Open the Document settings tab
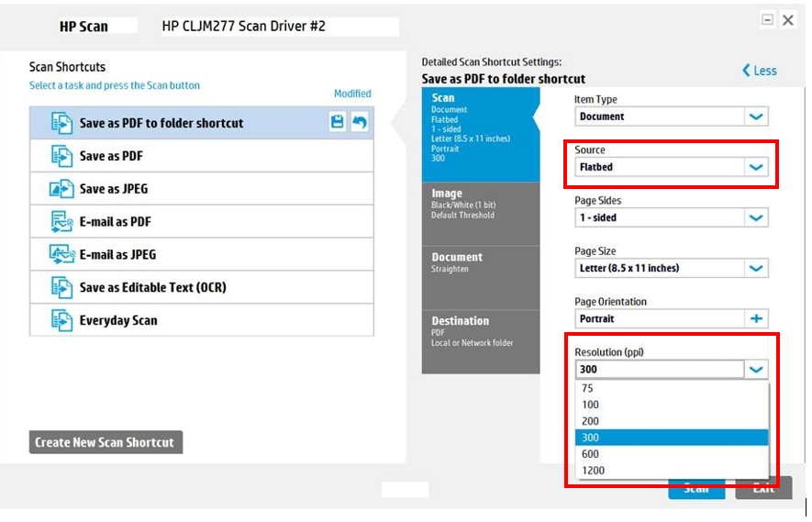 click(x=481, y=262)
